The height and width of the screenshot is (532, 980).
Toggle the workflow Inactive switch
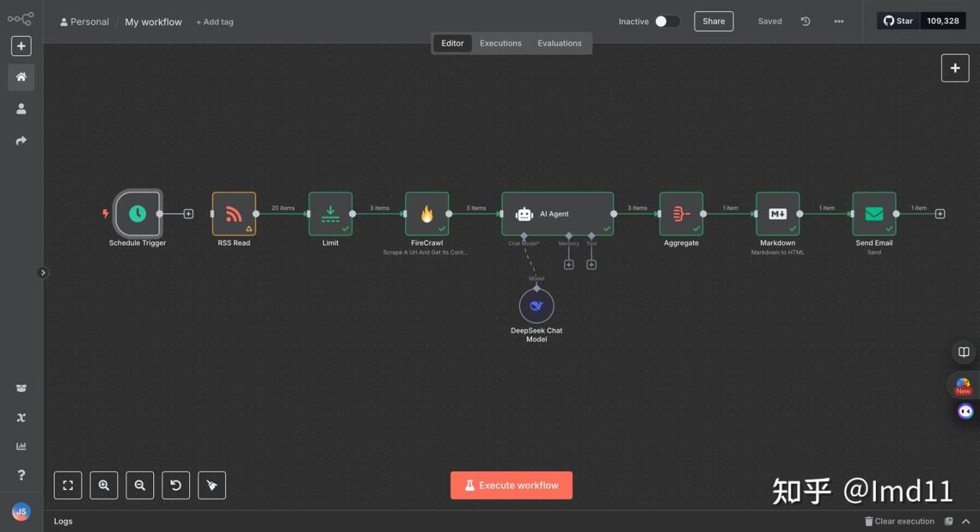pyautogui.click(x=666, y=21)
